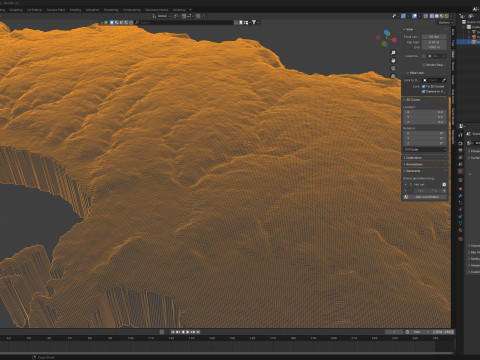The image size is (480, 360).
Task: Open the Tool properties tab icon
Action: [460, 135]
